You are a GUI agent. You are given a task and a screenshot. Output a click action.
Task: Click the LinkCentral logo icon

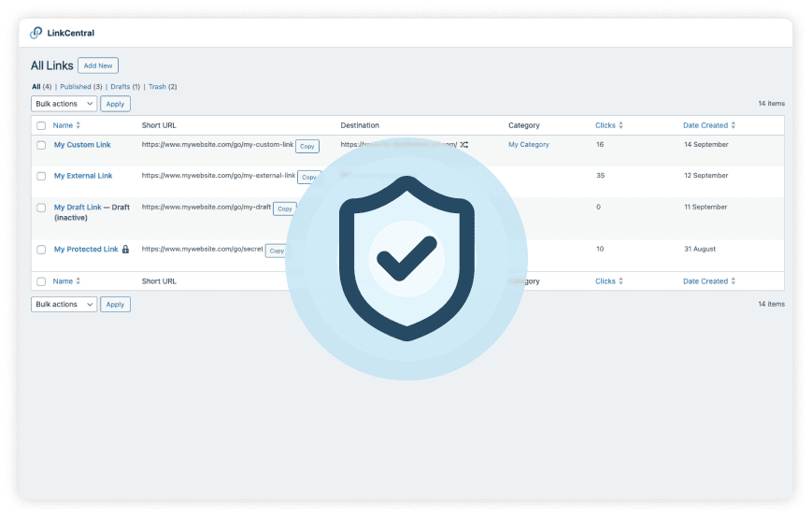pos(36,33)
